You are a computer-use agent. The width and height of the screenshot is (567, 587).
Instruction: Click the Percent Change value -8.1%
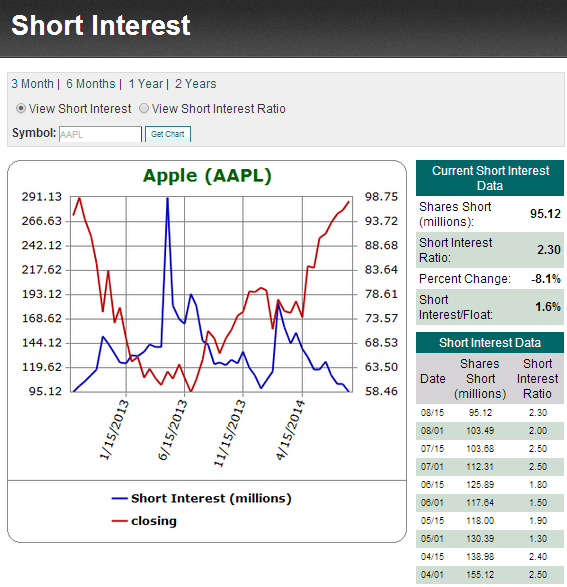546,279
